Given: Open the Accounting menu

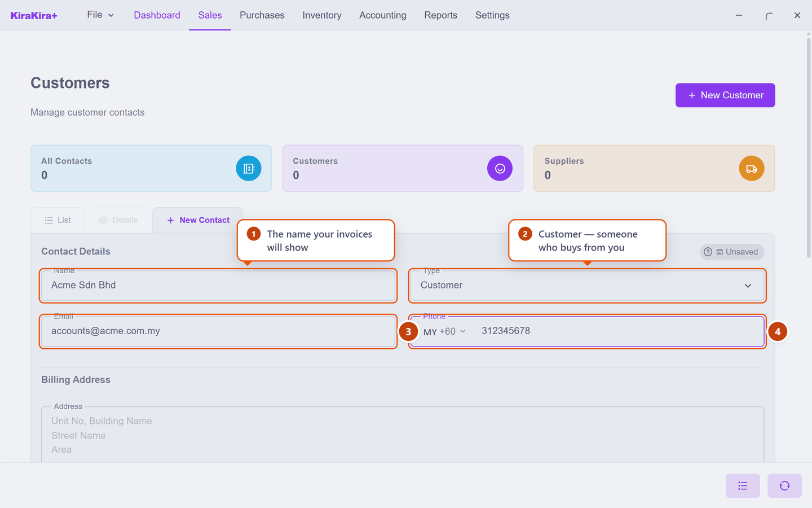Looking at the screenshot, I should (383, 15).
